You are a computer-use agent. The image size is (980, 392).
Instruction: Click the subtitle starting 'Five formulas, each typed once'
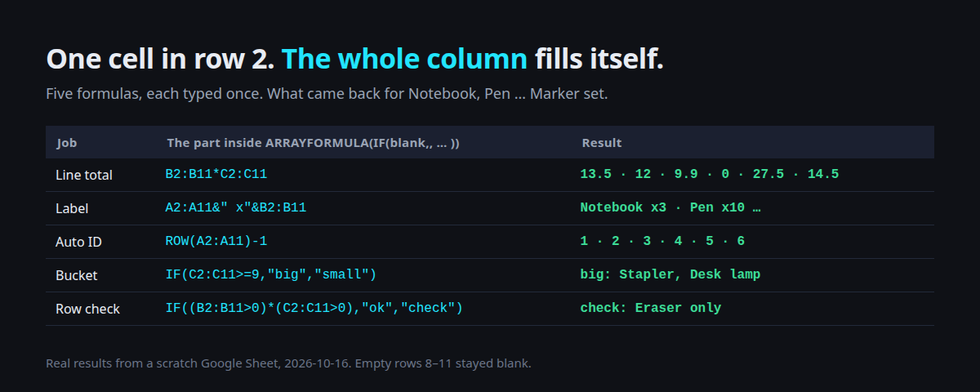327,93
